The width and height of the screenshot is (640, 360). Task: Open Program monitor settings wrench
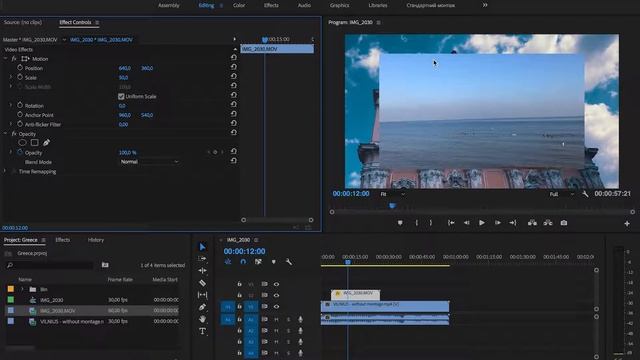click(x=585, y=194)
